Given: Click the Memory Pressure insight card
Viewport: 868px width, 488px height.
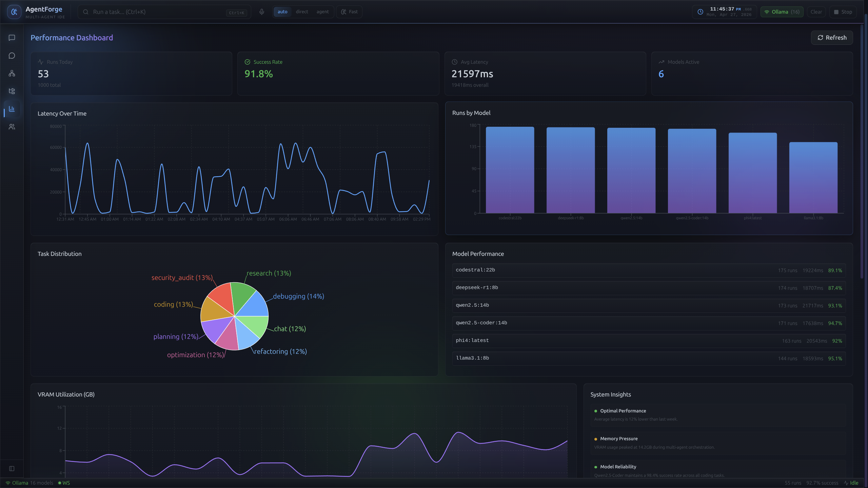Looking at the screenshot, I should coord(718,443).
